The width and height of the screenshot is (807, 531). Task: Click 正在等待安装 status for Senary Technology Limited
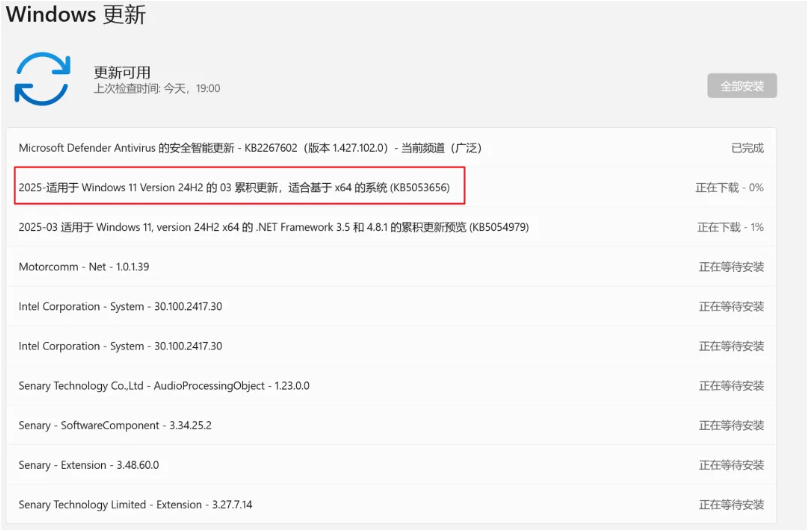[x=731, y=505]
